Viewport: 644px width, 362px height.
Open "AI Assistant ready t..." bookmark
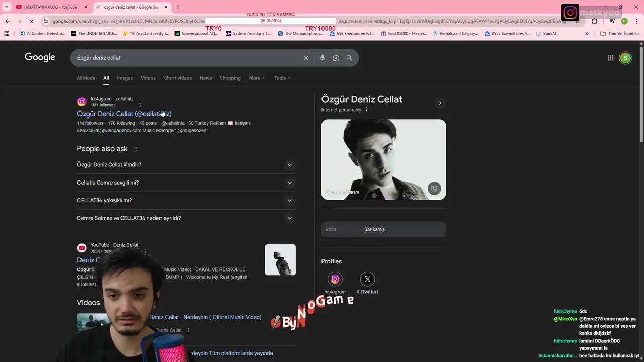point(145,34)
